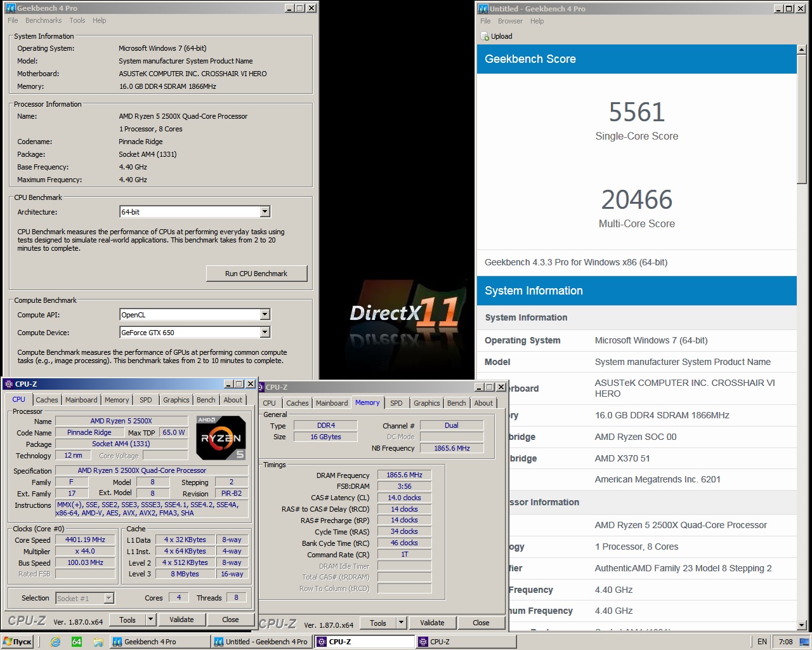Click the title icon of the CPU-Z memory window

(x=261, y=387)
